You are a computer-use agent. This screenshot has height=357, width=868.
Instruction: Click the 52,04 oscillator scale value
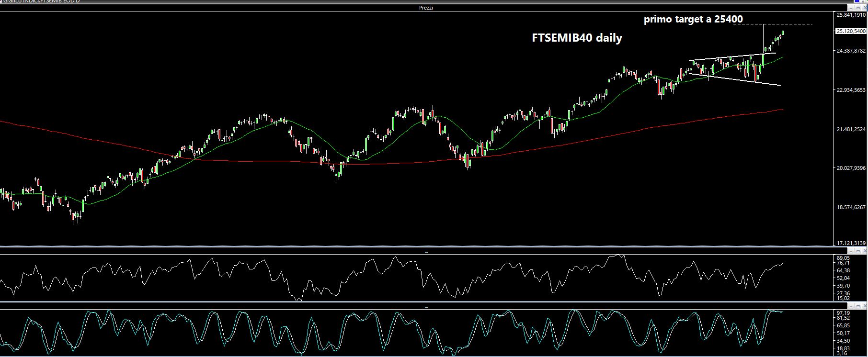pos(843,278)
